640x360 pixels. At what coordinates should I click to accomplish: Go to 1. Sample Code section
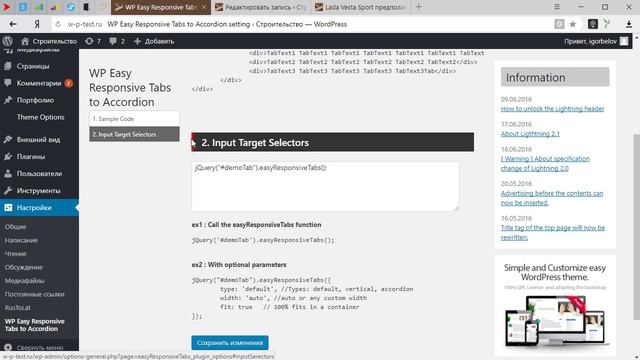click(134, 119)
